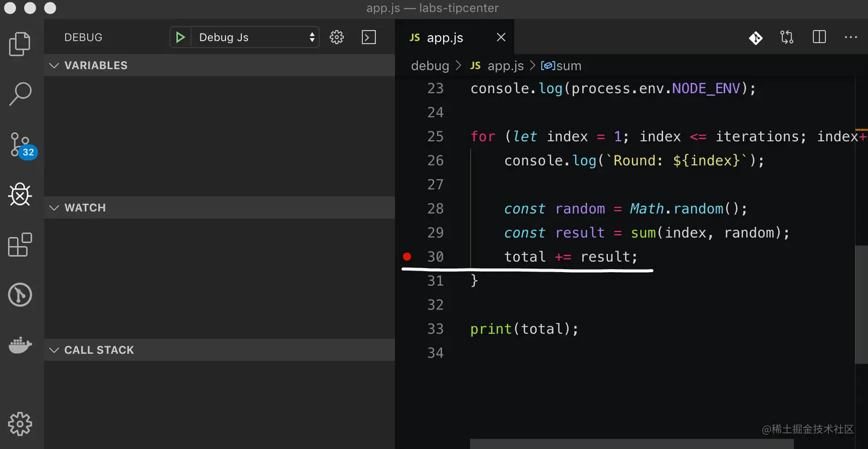Click line number 33 in the gutter
The width and height of the screenshot is (868, 449).
pyautogui.click(x=435, y=329)
